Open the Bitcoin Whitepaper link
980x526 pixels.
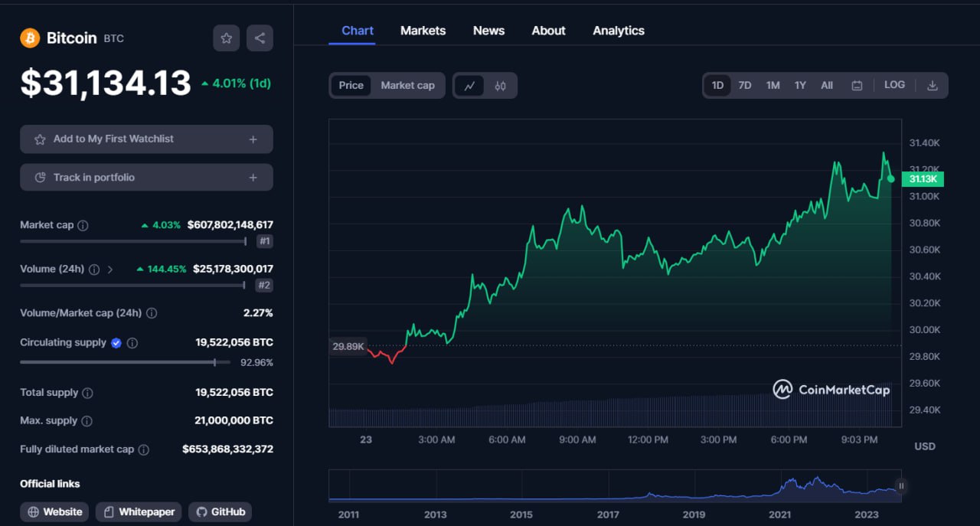click(139, 511)
